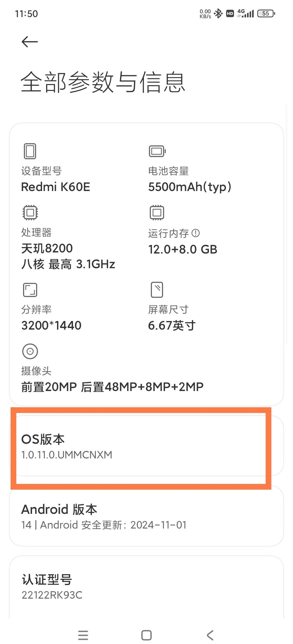Tap the HD indicator in the status bar
The width and height of the screenshot is (293, 644).
[x=230, y=13]
